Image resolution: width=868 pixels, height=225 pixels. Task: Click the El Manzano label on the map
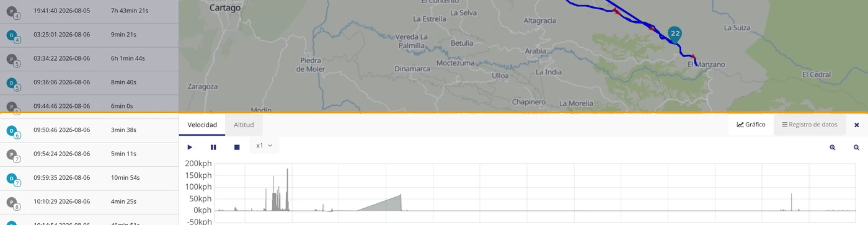(706, 64)
